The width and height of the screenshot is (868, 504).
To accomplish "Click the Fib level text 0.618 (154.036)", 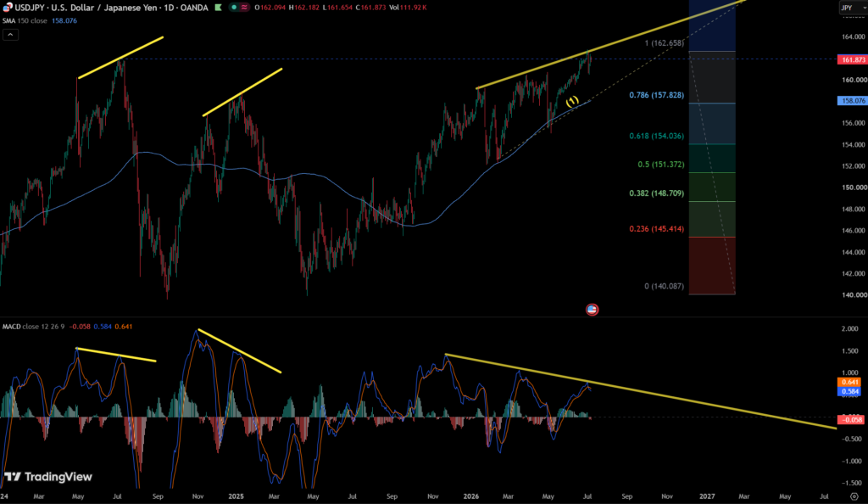I will click(656, 137).
